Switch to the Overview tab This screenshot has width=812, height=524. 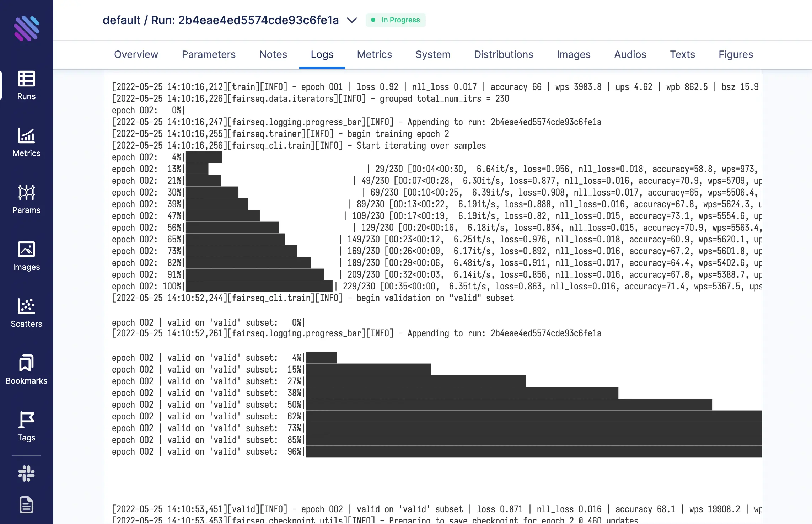(136, 54)
